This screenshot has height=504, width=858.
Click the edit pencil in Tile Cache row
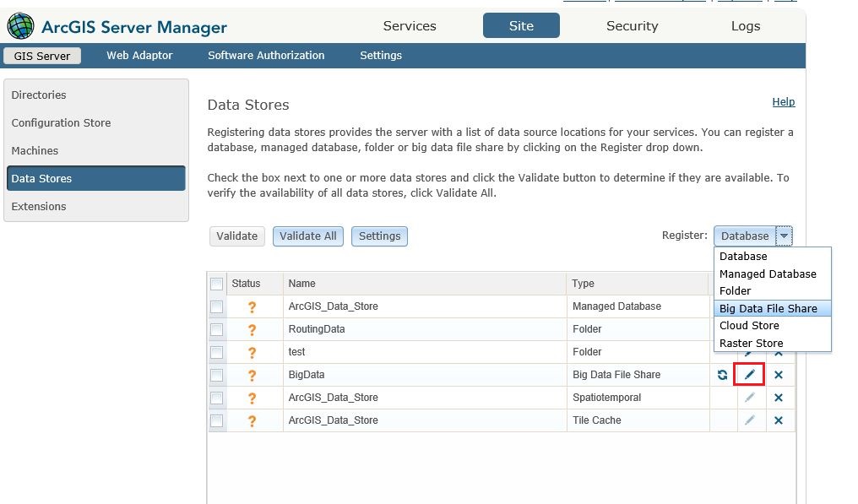pos(749,420)
